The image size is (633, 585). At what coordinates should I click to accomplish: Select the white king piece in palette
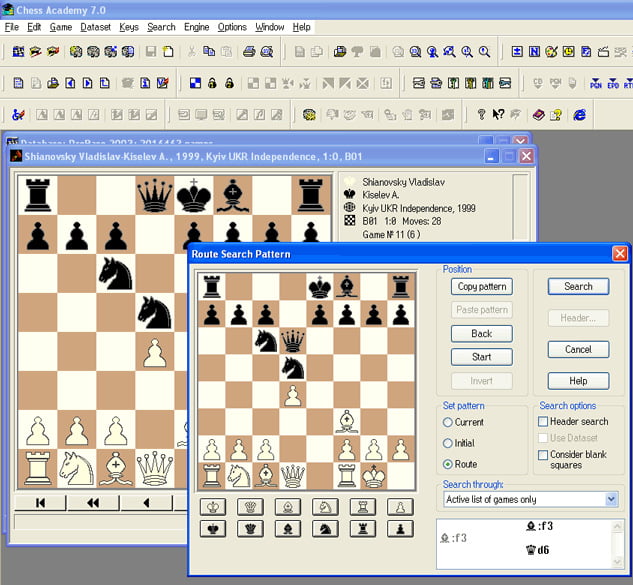(213, 507)
